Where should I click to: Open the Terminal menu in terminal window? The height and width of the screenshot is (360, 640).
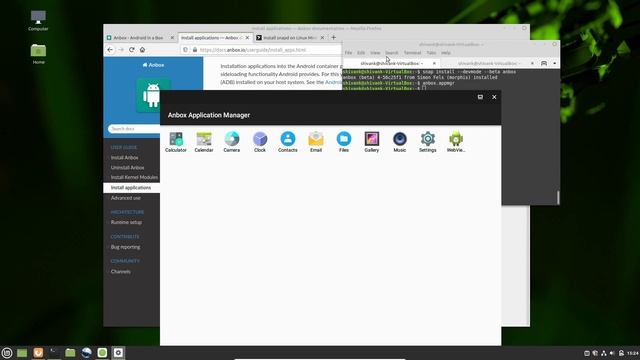point(412,53)
